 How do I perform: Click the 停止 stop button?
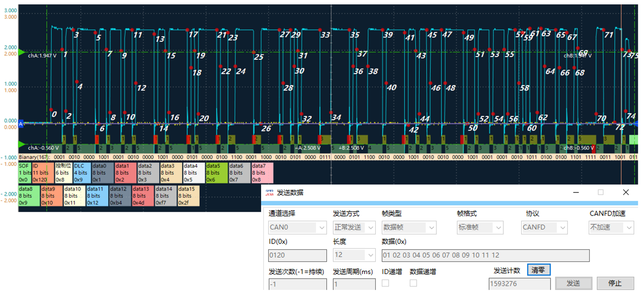point(615,283)
